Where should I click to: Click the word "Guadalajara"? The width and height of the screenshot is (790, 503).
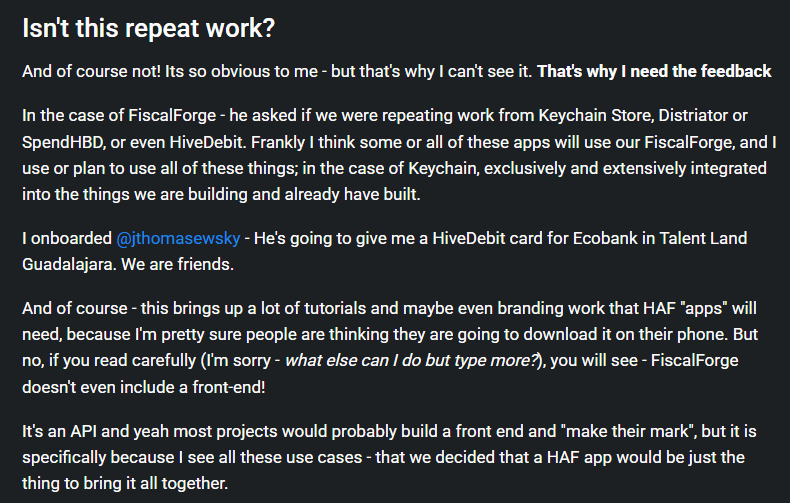tap(68, 265)
